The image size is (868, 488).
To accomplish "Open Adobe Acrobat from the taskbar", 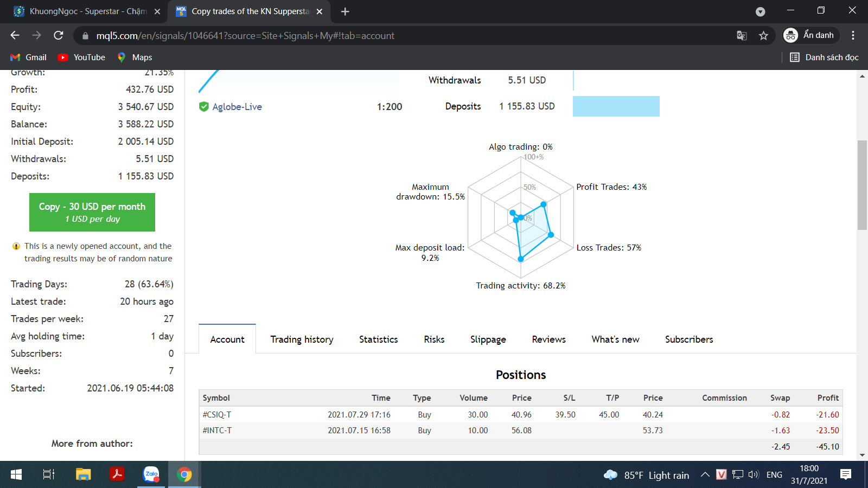I will (117, 475).
